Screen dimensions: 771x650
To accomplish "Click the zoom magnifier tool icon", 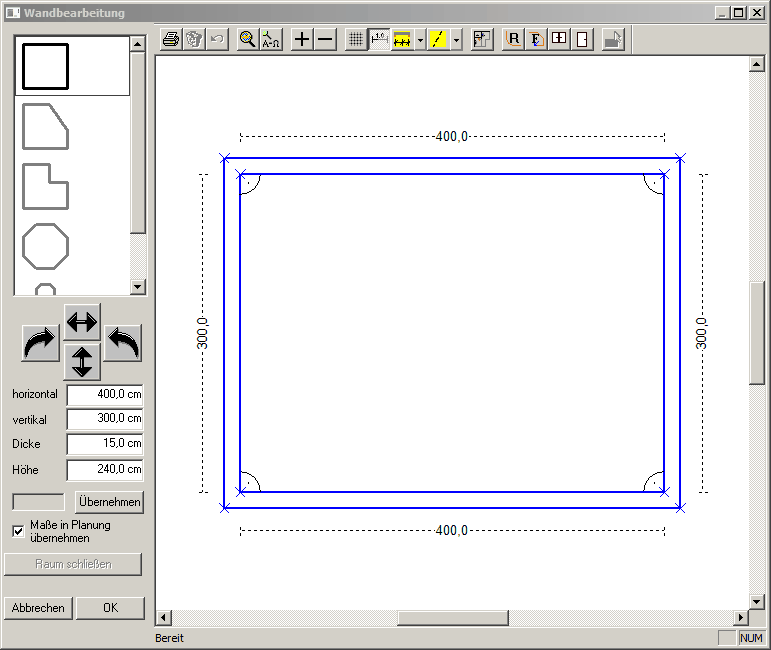I will [247, 39].
